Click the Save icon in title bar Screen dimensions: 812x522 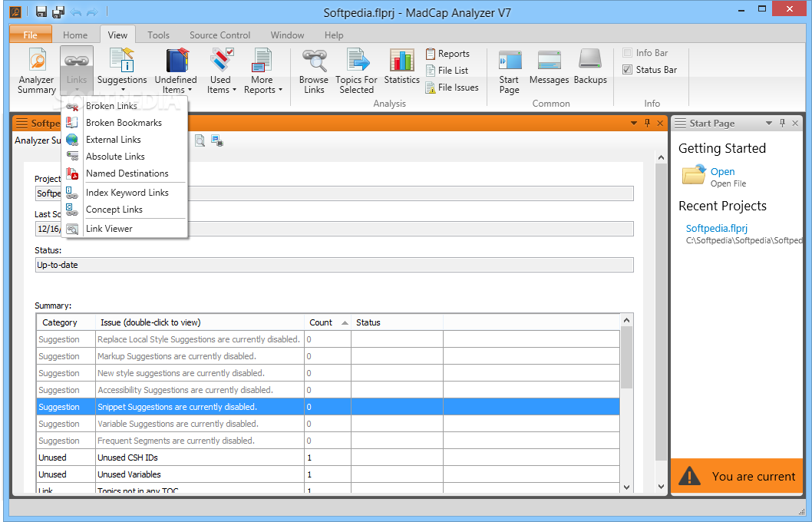[41, 12]
